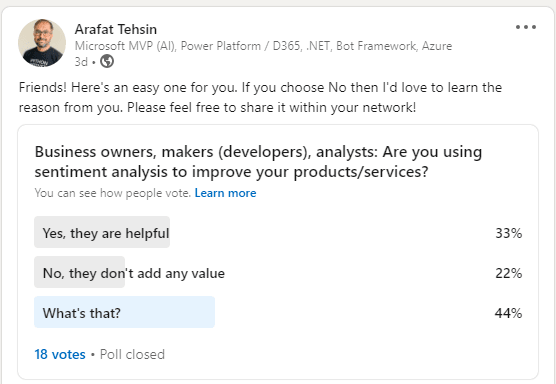Open the three-dot post options menu

pos(526,27)
